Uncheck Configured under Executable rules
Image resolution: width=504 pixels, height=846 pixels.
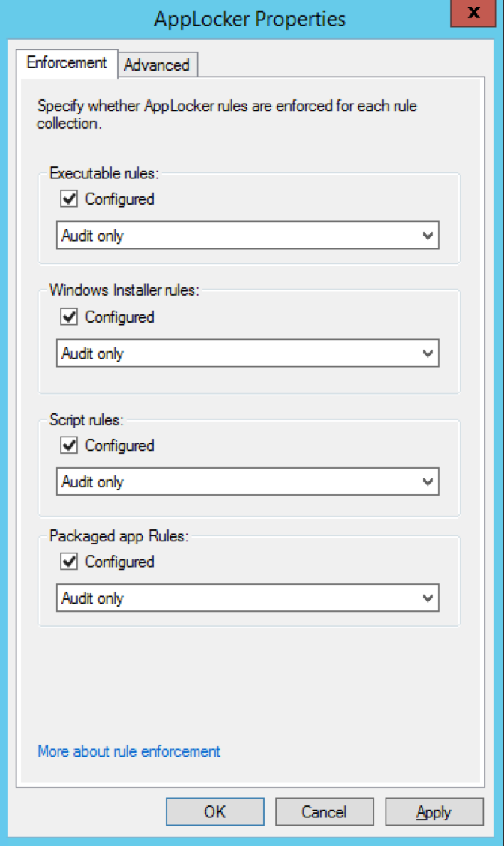click(x=70, y=199)
